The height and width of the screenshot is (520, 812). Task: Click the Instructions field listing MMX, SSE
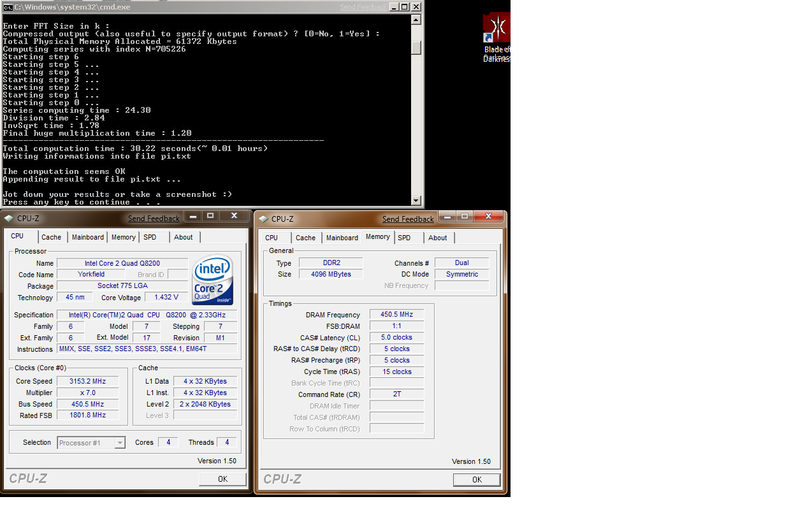click(147, 349)
